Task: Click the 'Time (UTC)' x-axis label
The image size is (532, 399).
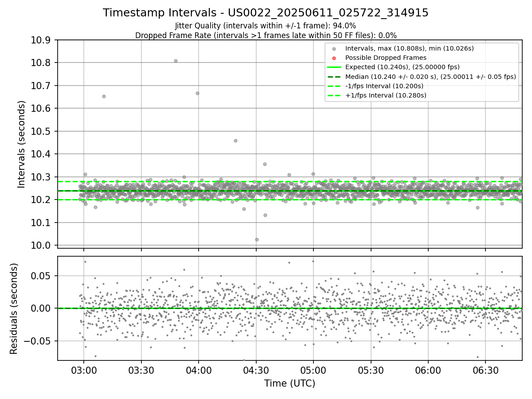Action: [x=289, y=383]
